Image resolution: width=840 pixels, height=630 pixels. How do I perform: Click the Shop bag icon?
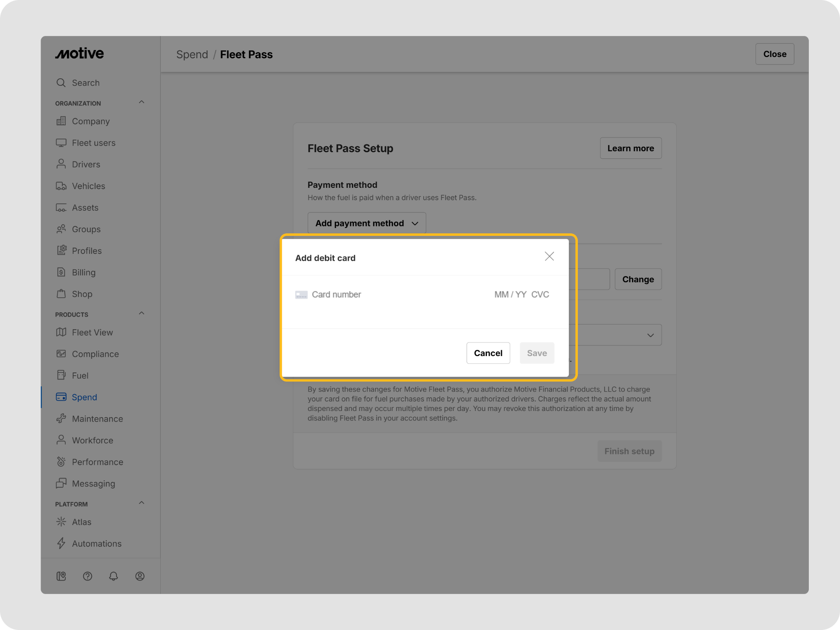point(61,294)
